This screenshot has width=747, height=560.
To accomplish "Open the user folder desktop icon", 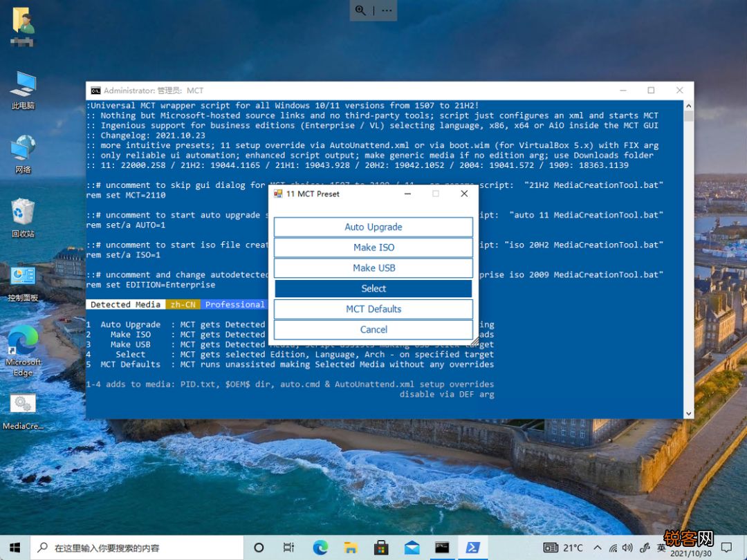I will pyautogui.click(x=22, y=27).
